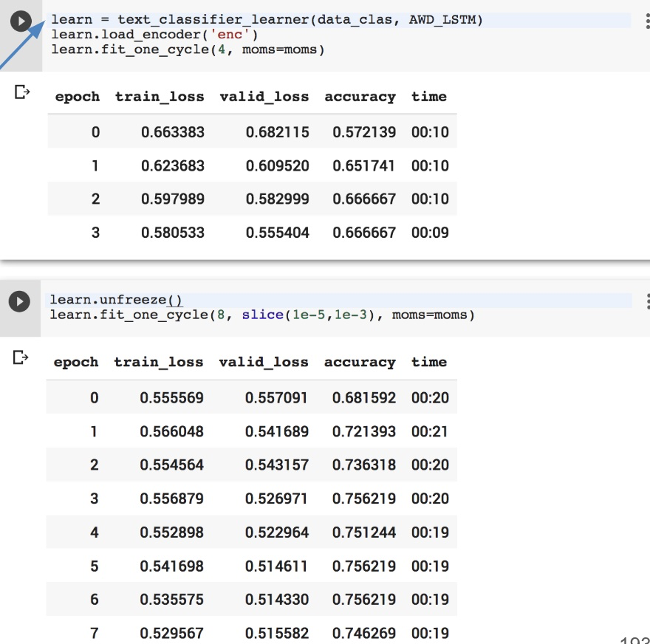Click the valid_loss header in the second table
Image resolution: width=650 pixels, height=644 pixels.
point(264,362)
